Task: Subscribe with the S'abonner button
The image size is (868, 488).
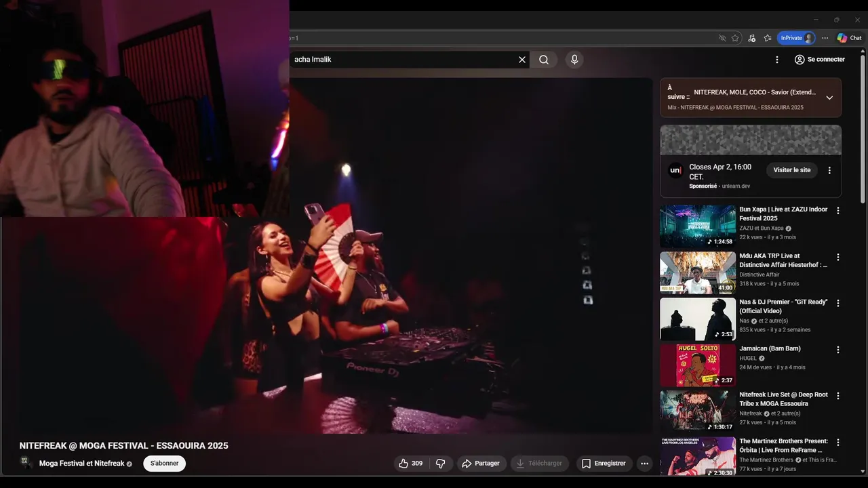Action: click(x=164, y=464)
